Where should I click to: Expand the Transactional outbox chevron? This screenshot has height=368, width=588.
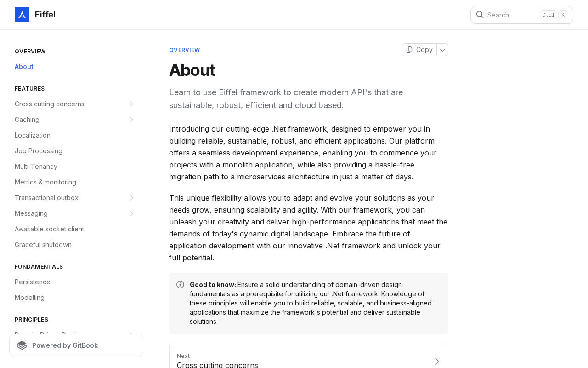tap(131, 198)
